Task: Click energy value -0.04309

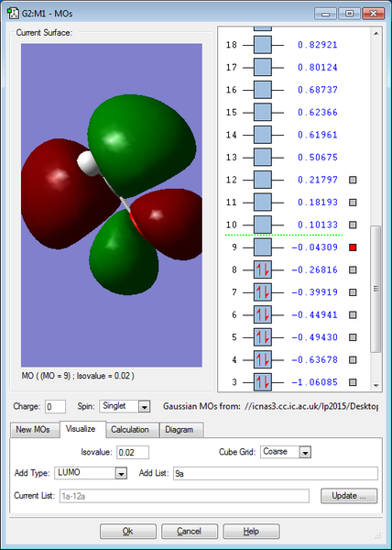Action: pyautogui.click(x=314, y=247)
